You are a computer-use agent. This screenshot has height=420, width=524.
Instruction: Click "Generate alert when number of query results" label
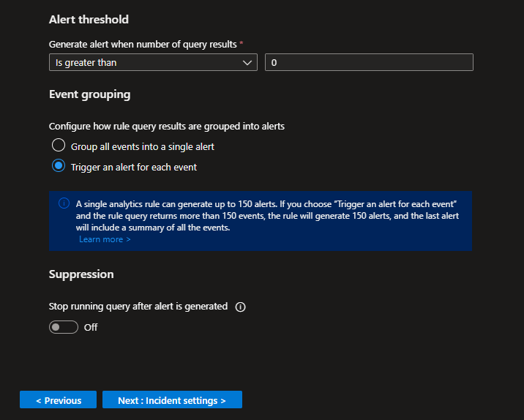pos(143,45)
